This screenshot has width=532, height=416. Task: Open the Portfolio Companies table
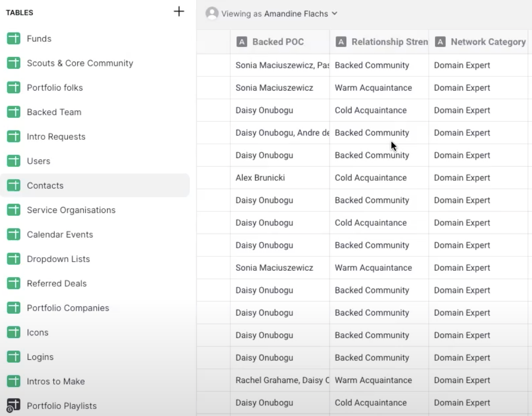(x=68, y=308)
